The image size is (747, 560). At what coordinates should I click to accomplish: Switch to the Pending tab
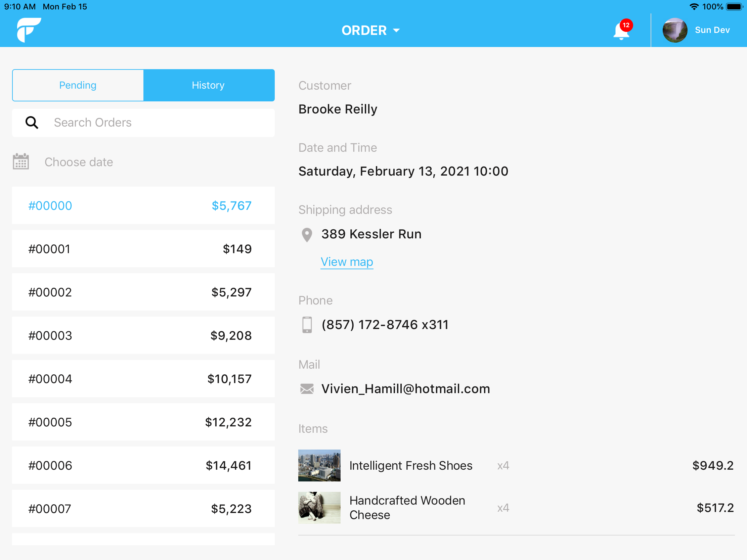[x=78, y=85]
